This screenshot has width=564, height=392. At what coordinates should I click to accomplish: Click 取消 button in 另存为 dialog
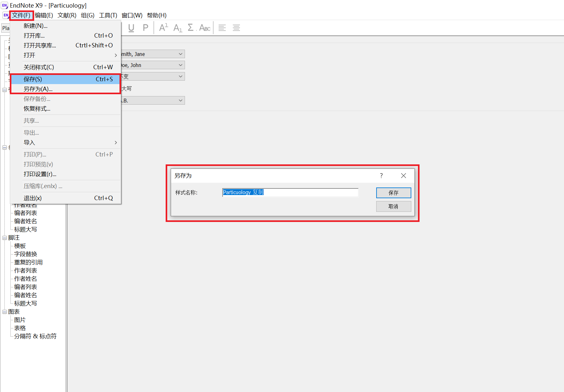click(x=394, y=206)
